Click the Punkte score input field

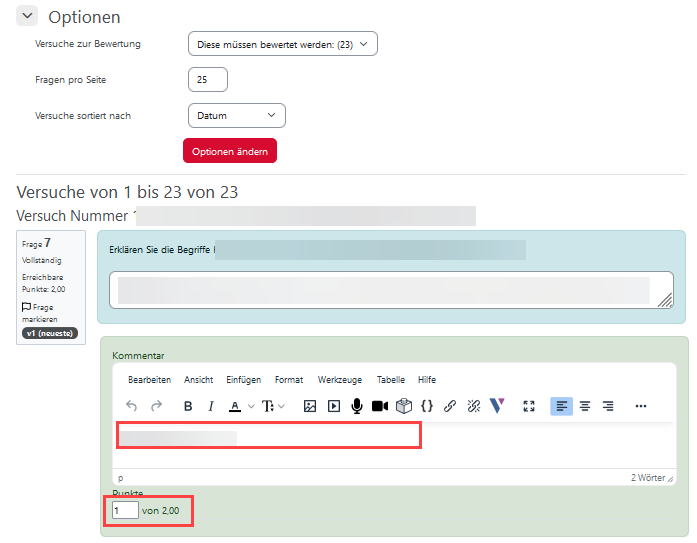click(x=125, y=511)
